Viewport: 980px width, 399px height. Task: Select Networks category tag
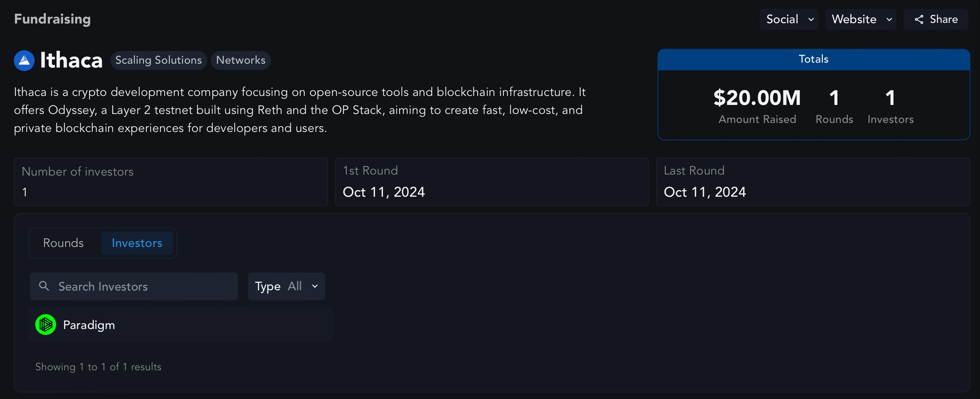pyautogui.click(x=241, y=60)
